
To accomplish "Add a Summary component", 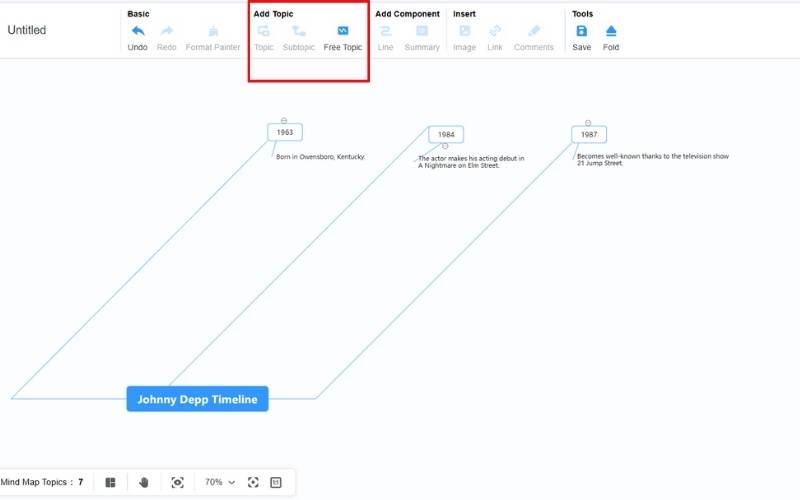I will [x=422, y=38].
